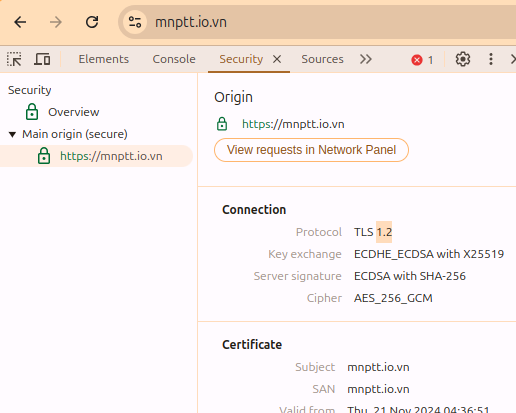Click the Origin heading
Screen dimensions: 516x413
[x=233, y=97]
